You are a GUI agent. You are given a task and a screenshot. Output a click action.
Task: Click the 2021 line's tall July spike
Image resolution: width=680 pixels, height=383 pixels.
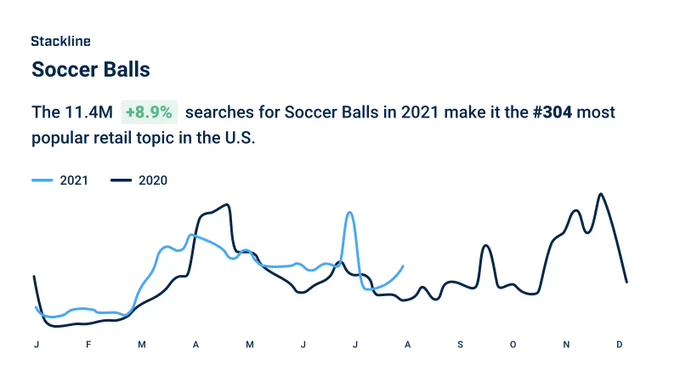tap(350, 213)
